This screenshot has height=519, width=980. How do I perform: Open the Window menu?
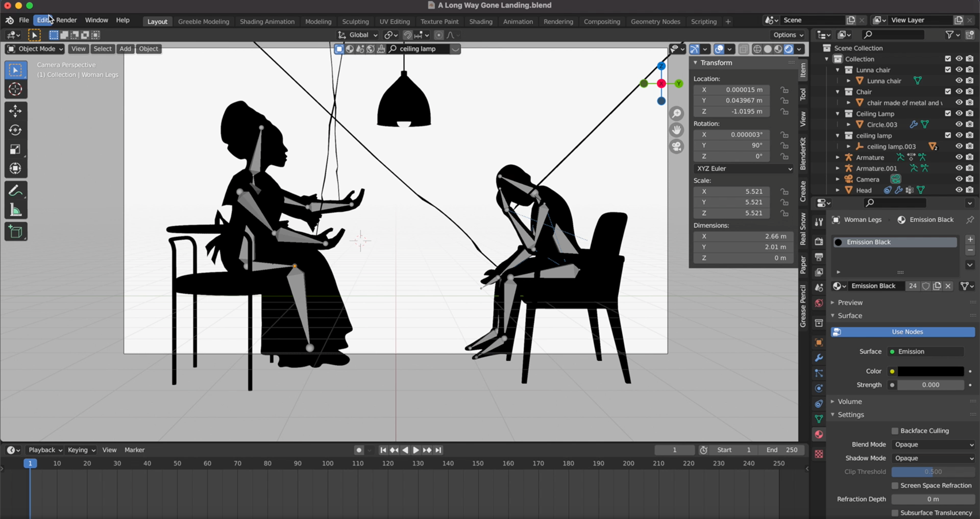(96, 20)
